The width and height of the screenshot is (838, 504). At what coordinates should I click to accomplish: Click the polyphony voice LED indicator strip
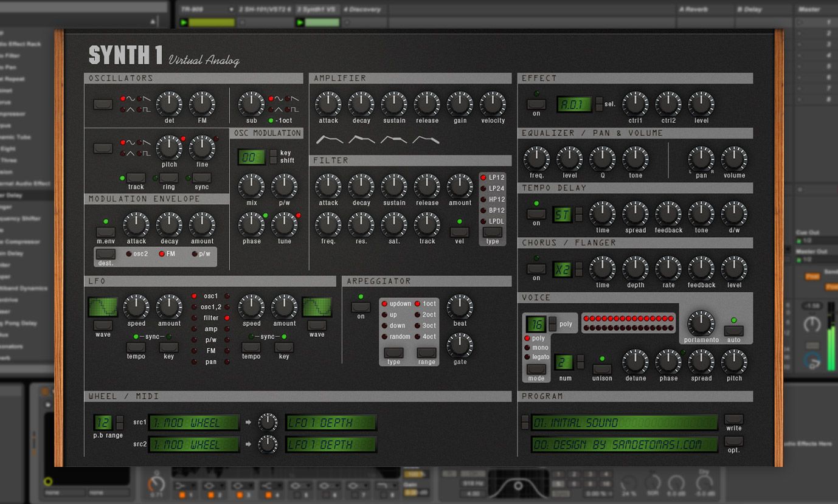click(628, 323)
